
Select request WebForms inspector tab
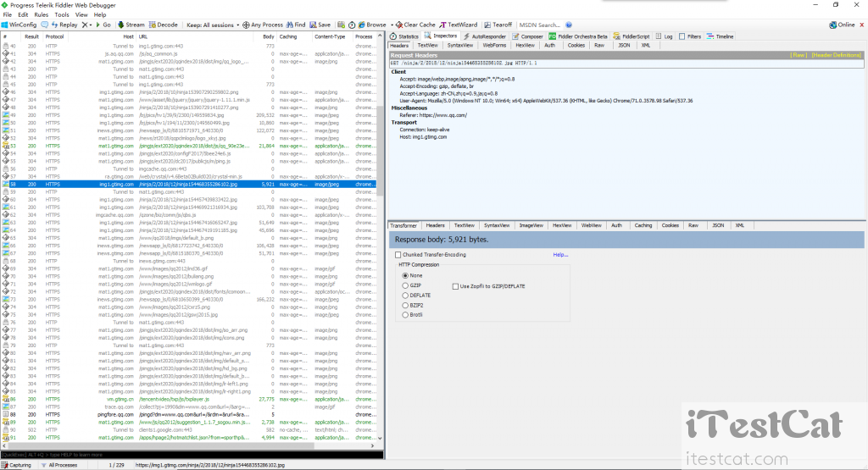coord(494,46)
